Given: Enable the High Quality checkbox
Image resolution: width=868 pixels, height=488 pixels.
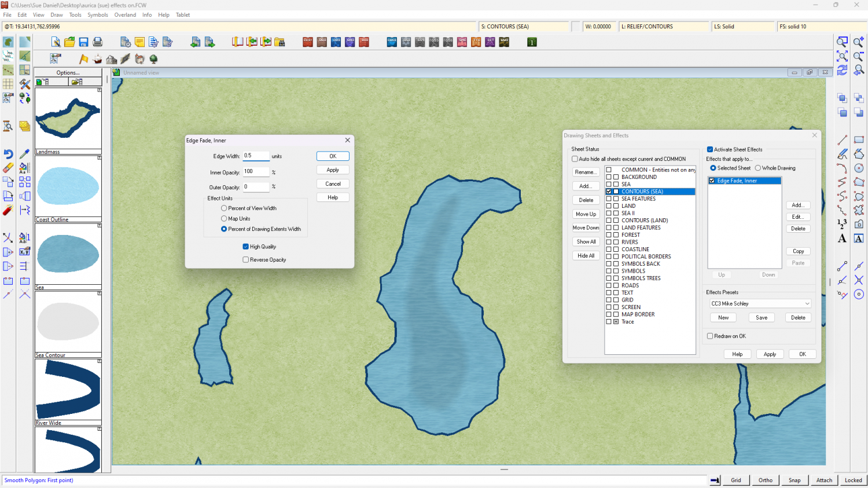Looking at the screenshot, I should click(x=246, y=247).
